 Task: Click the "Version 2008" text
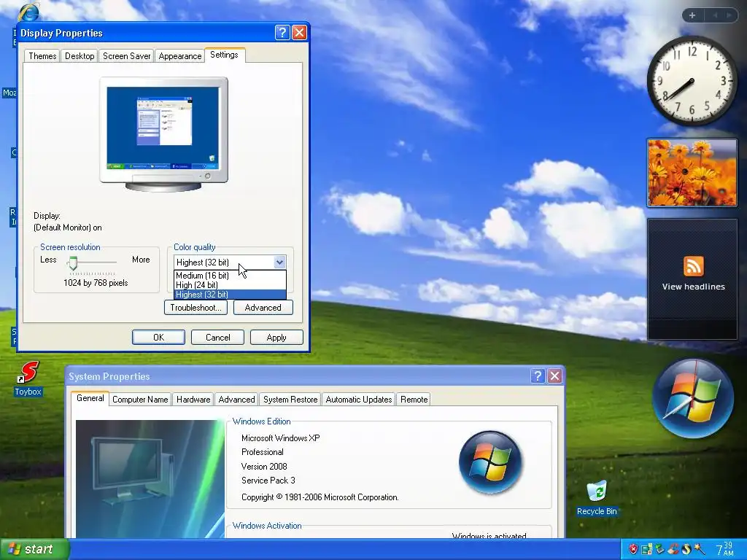(x=264, y=466)
